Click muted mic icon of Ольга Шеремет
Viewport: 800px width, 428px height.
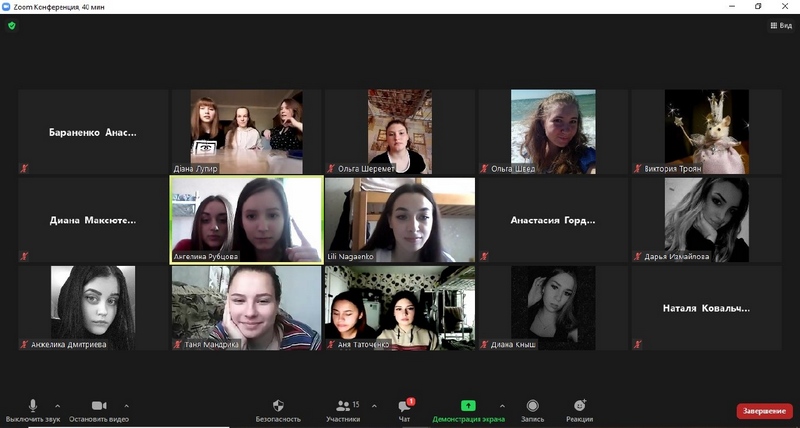(331, 168)
